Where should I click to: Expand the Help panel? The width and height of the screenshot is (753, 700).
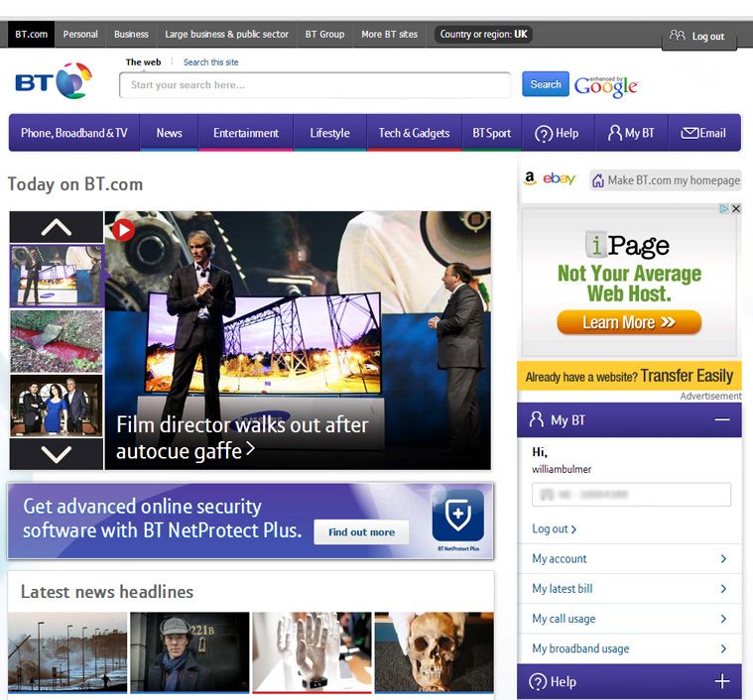coord(722,681)
